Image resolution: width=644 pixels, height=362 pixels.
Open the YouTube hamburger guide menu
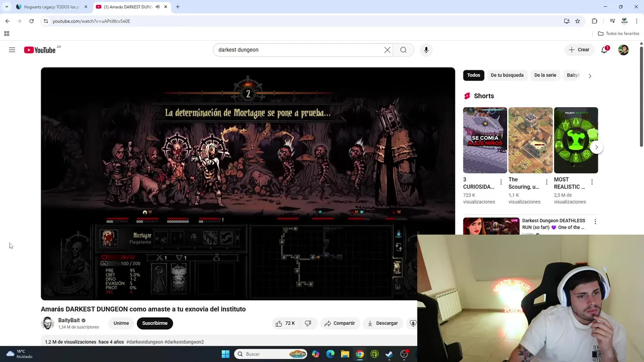click(12, 50)
